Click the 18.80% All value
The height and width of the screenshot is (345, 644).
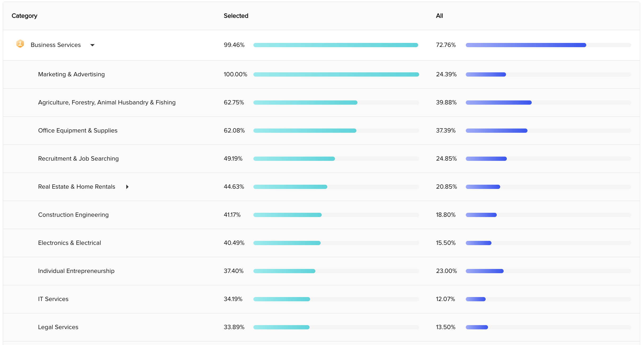tap(446, 215)
